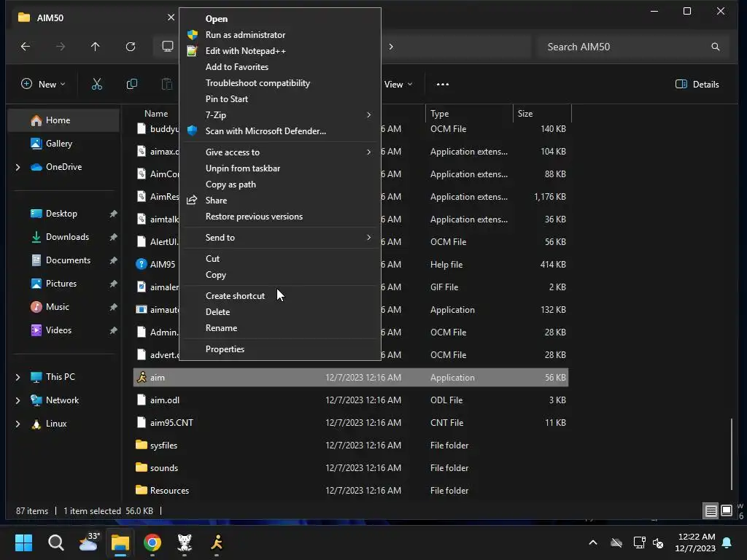Expand the Network tree node
The height and width of the screenshot is (560, 747).
18,400
